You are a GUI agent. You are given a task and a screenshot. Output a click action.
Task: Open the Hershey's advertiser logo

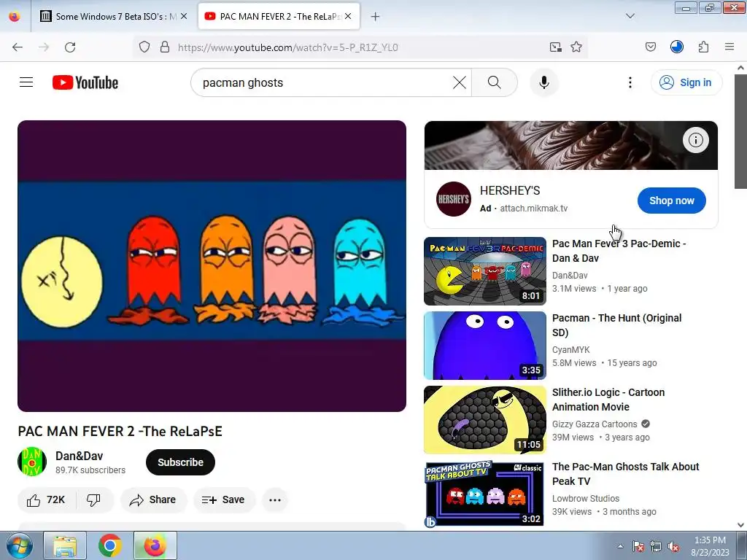click(454, 199)
